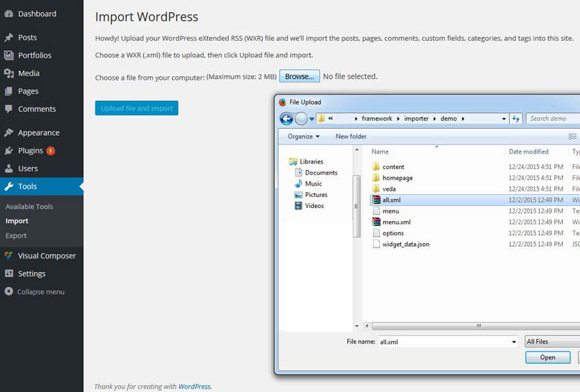Select the homepage folder row
The height and width of the screenshot is (392, 580).
point(475,178)
